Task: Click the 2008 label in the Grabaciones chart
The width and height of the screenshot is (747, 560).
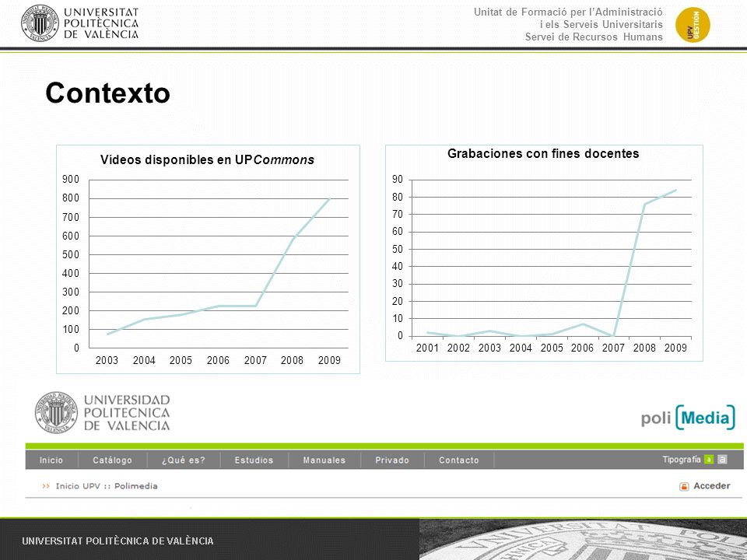Action: coord(644,348)
